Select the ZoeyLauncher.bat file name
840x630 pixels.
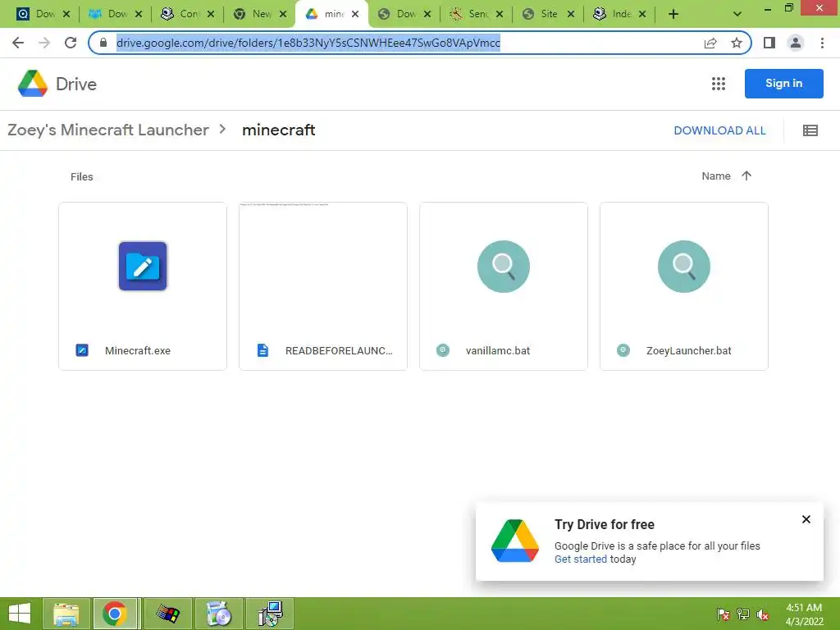point(688,351)
